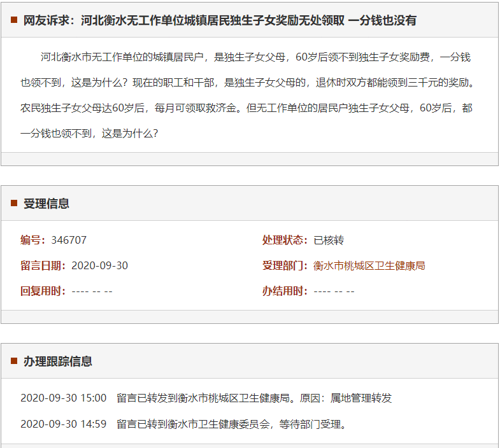Image resolution: width=500 pixels, height=448 pixels.
Task: Click the dashes value next to 回复用时
Action: coord(92,291)
